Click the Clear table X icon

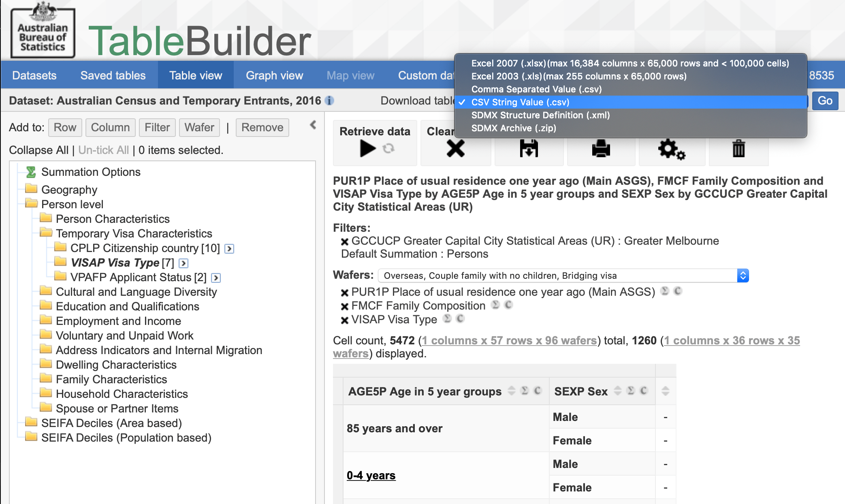[455, 148]
